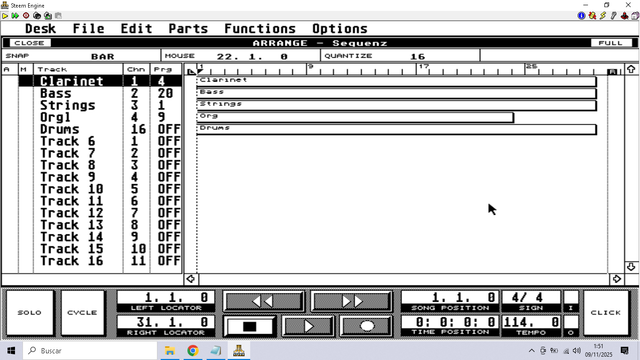Toggle the punch-in I button

pyautogui.click(x=571, y=302)
